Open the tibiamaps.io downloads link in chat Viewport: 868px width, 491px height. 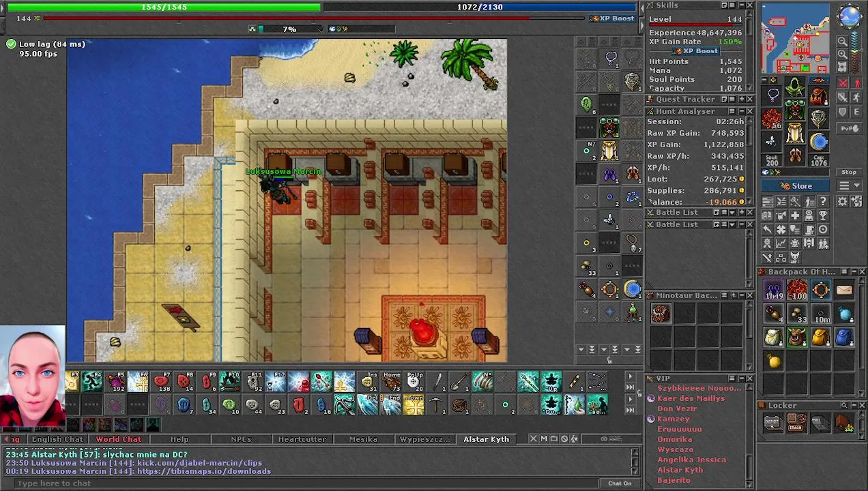click(x=204, y=471)
